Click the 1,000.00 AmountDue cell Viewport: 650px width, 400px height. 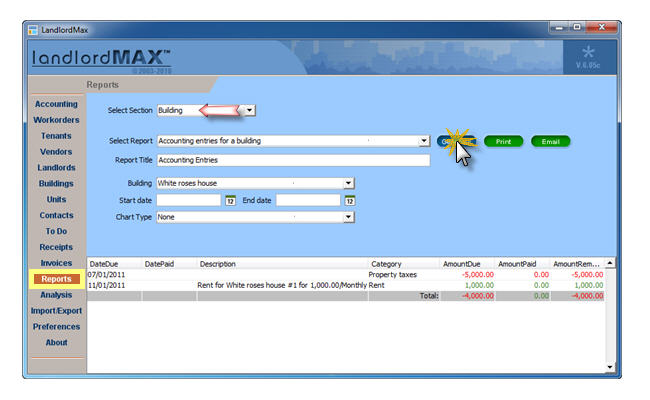[x=479, y=286]
